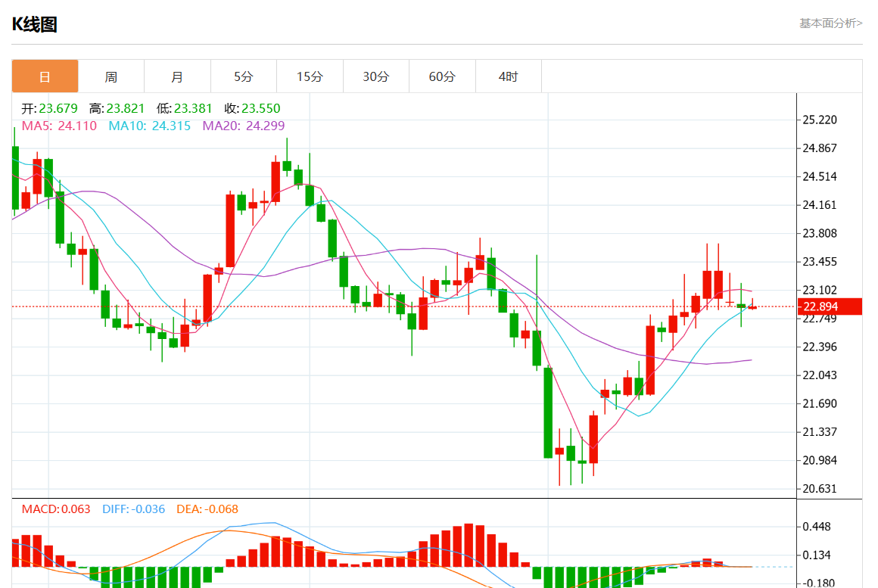Click the current price label 22.894
Viewport: 878px width, 588px height.
829,306
